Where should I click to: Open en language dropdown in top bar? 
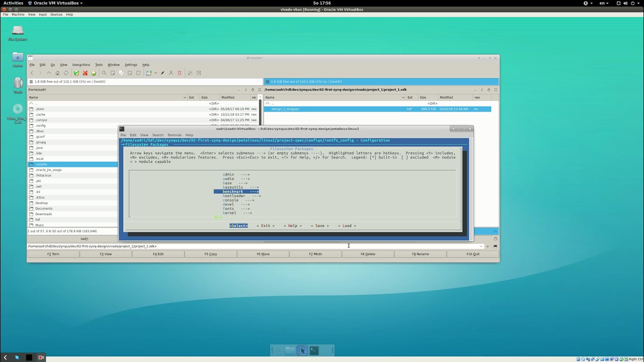click(604, 3)
